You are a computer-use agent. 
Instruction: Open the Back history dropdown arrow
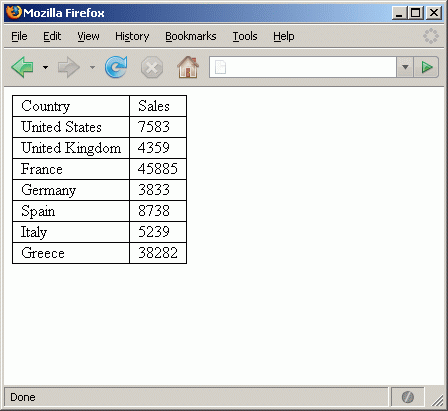click(x=45, y=67)
